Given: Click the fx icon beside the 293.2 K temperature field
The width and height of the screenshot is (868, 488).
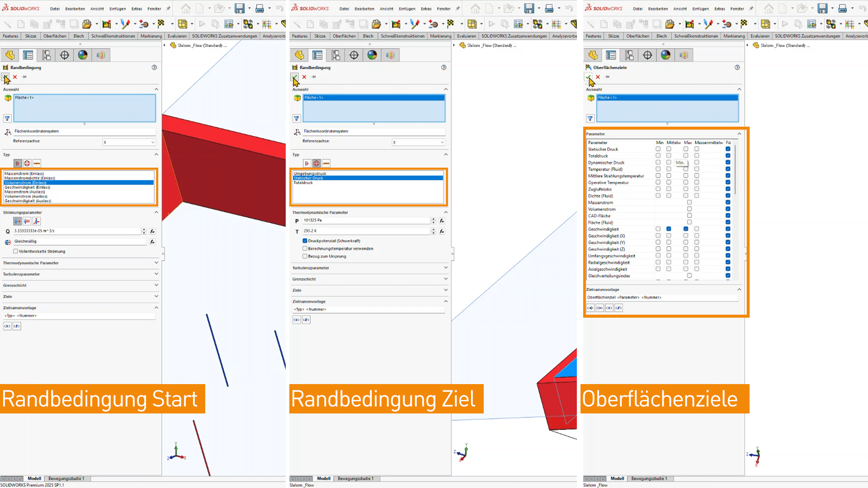Looking at the screenshot, I should point(442,231).
